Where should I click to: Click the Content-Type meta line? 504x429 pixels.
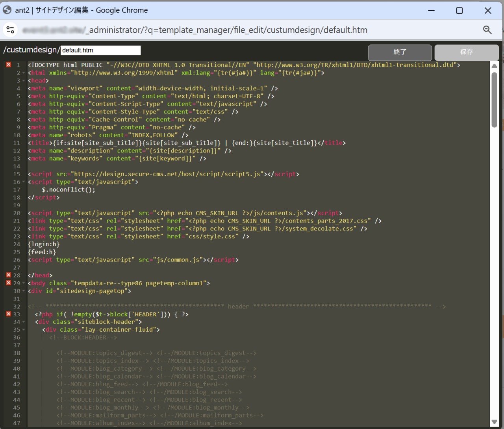[x=151, y=96]
